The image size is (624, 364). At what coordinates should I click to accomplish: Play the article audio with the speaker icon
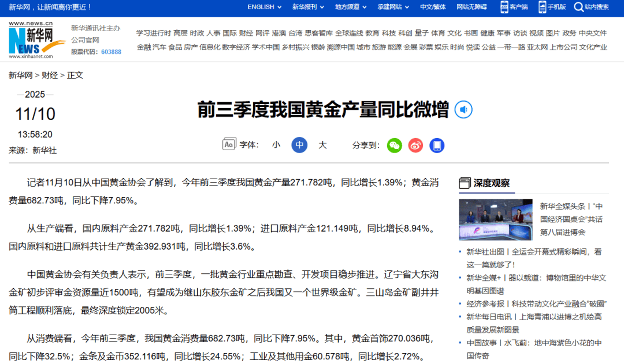pos(463,110)
